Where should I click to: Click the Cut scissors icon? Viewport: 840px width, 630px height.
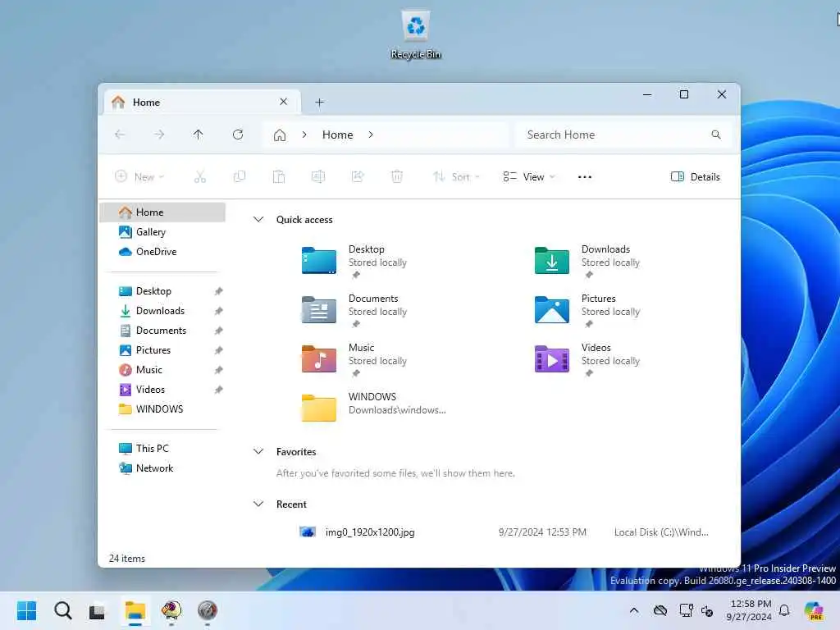[x=200, y=177]
